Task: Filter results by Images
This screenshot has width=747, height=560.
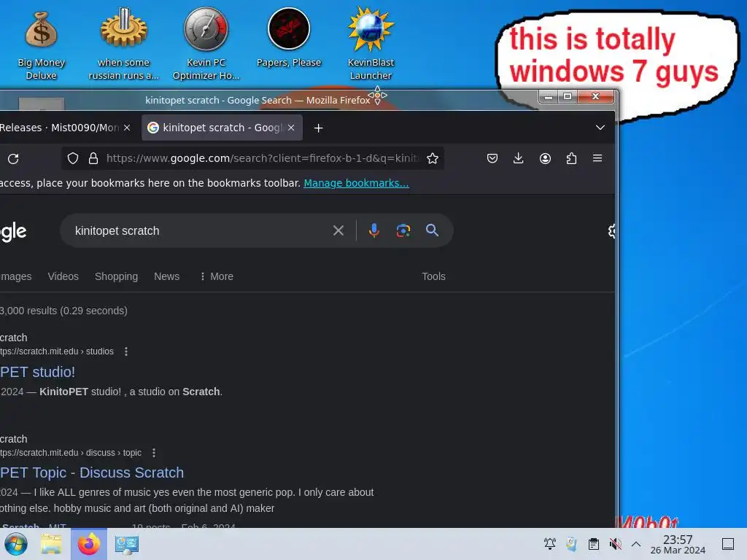Action: [x=16, y=276]
